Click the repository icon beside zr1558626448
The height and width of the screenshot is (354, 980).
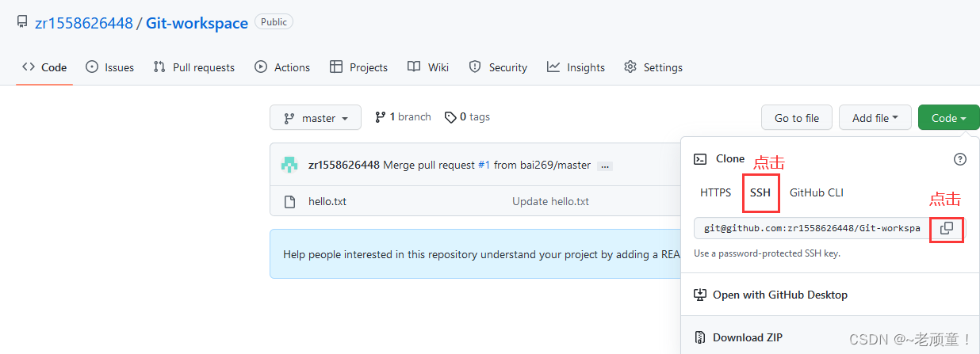tap(22, 22)
